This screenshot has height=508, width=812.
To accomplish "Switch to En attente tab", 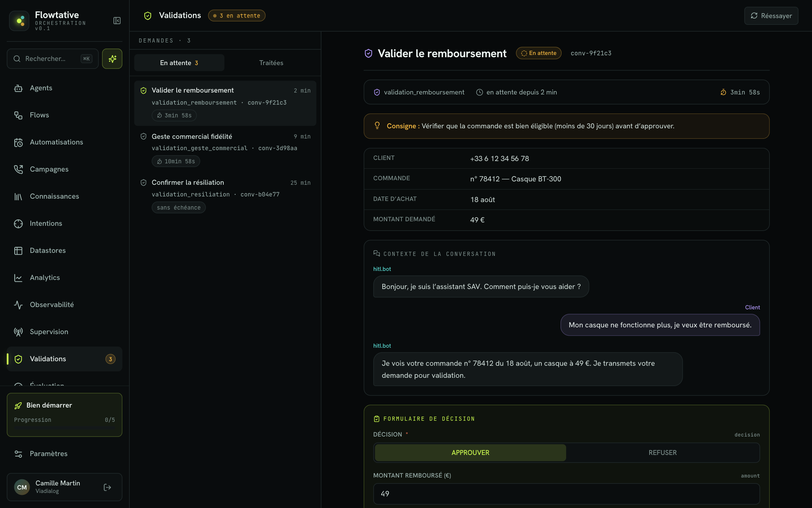I will pyautogui.click(x=179, y=63).
